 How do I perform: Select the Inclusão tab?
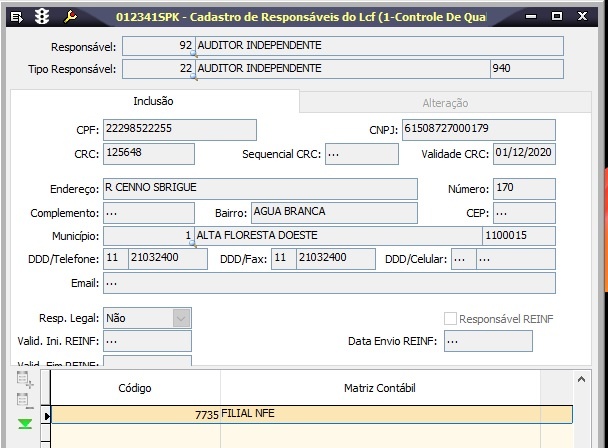tap(153, 102)
